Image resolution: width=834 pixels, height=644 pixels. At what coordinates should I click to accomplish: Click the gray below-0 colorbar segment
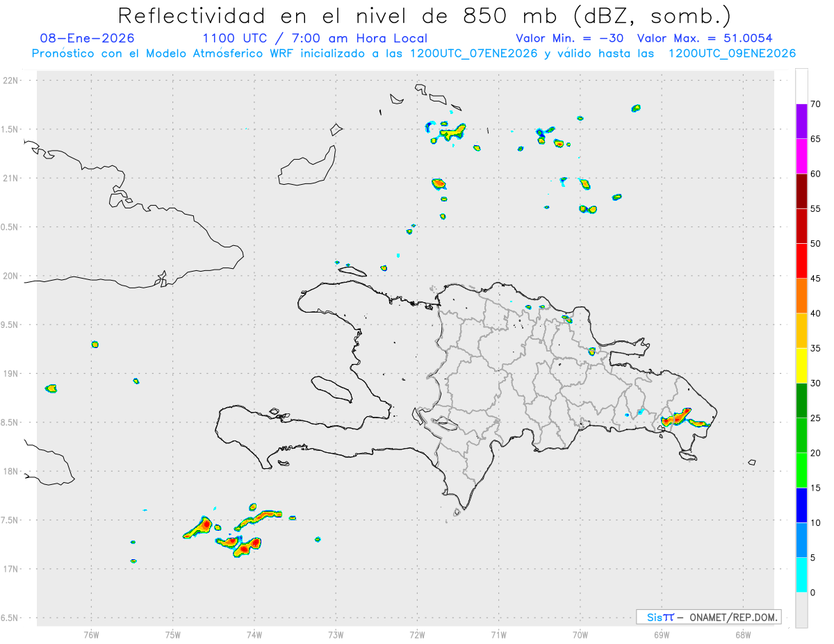(801, 610)
